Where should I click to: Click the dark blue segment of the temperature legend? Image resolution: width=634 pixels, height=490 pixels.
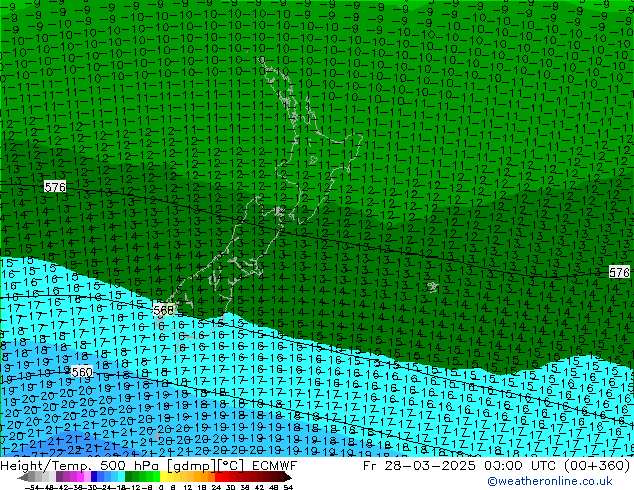(x=94, y=477)
